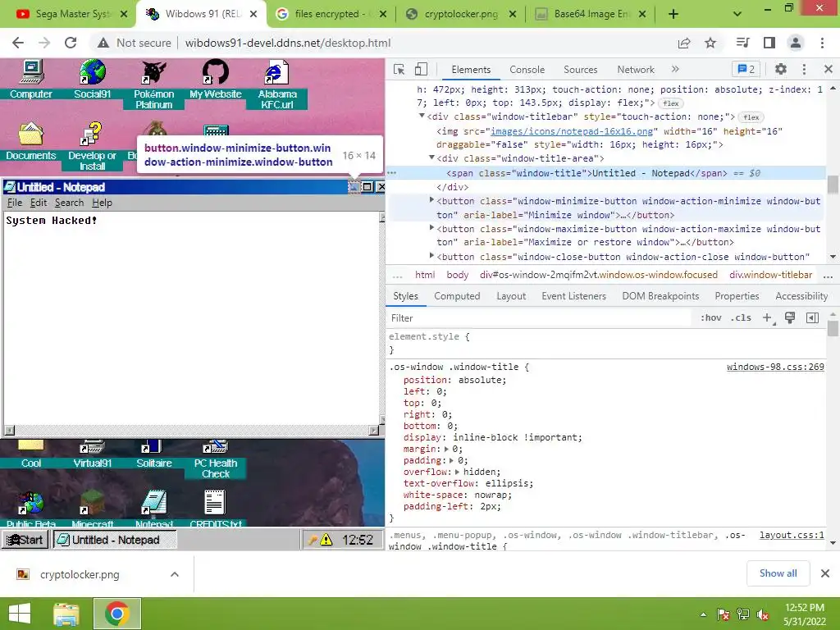Open the Notepad Search menu
Image resolution: width=840 pixels, height=630 pixels.
tap(69, 203)
